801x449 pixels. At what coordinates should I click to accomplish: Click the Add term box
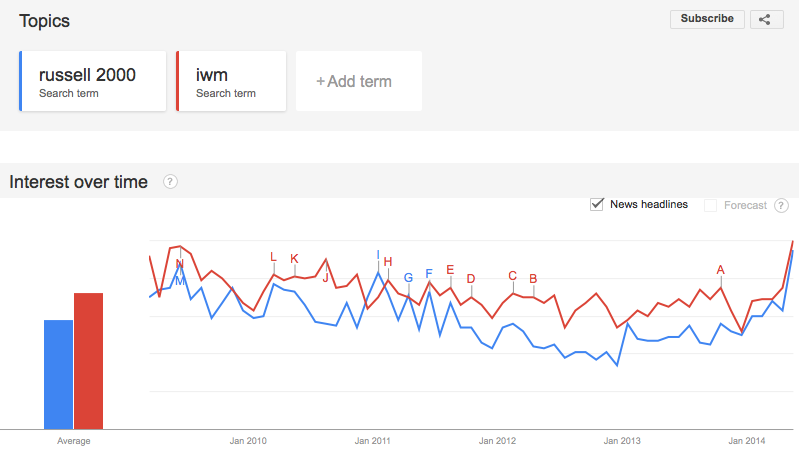coord(359,81)
